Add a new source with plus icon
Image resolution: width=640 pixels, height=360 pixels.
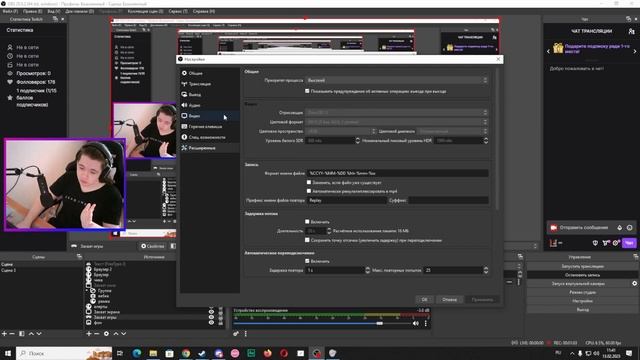tap(89, 333)
